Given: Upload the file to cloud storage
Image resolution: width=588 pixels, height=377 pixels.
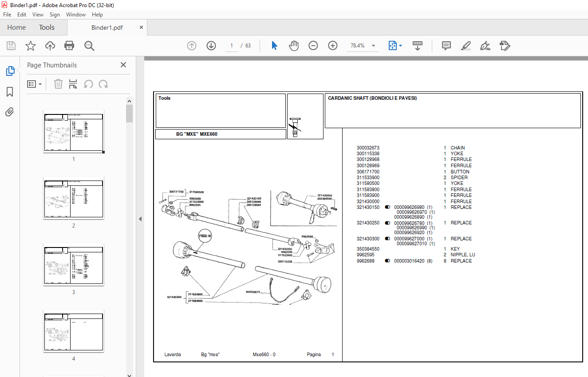Looking at the screenshot, I should tap(50, 46).
